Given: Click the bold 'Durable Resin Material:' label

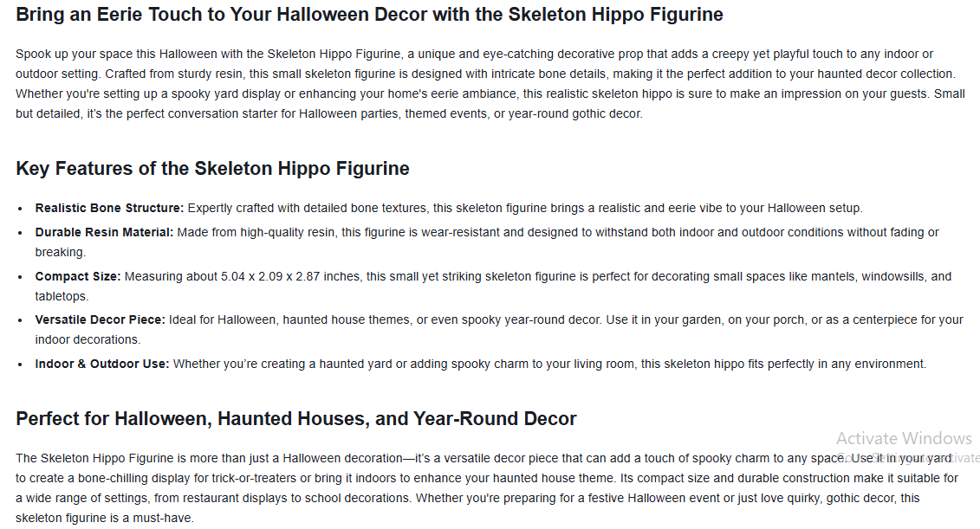Looking at the screenshot, I should pyautogui.click(x=104, y=232).
